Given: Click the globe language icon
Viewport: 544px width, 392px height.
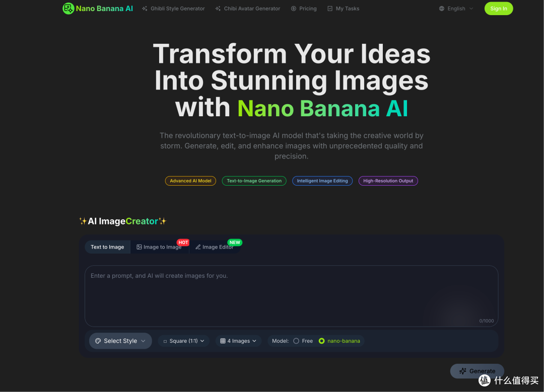Looking at the screenshot, I should point(442,9).
